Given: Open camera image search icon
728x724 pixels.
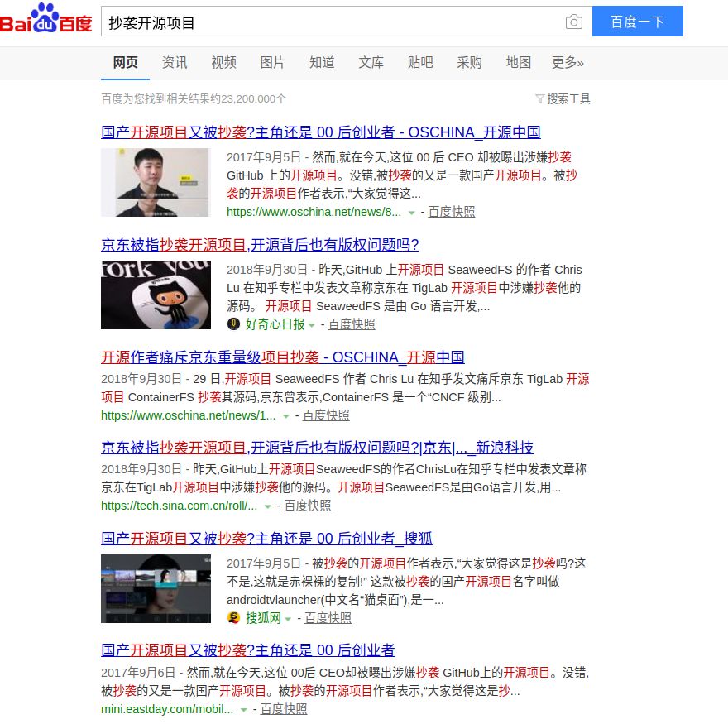Looking at the screenshot, I should (574, 22).
